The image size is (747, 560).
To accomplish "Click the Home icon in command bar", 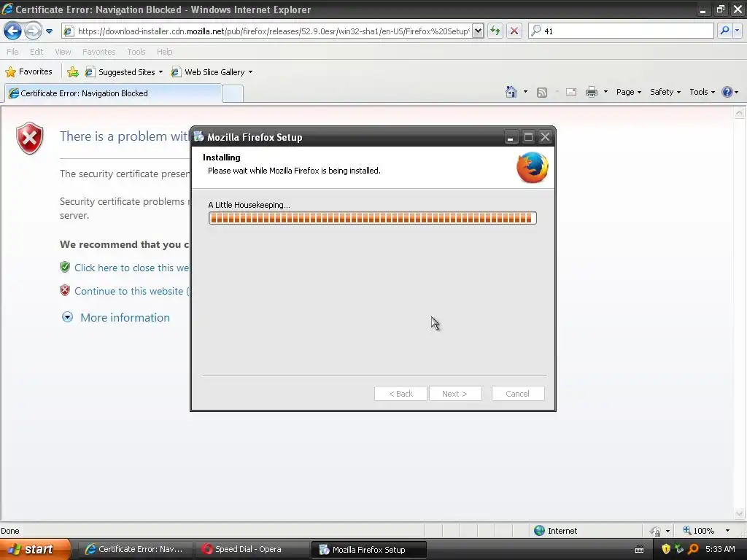I will pos(511,92).
